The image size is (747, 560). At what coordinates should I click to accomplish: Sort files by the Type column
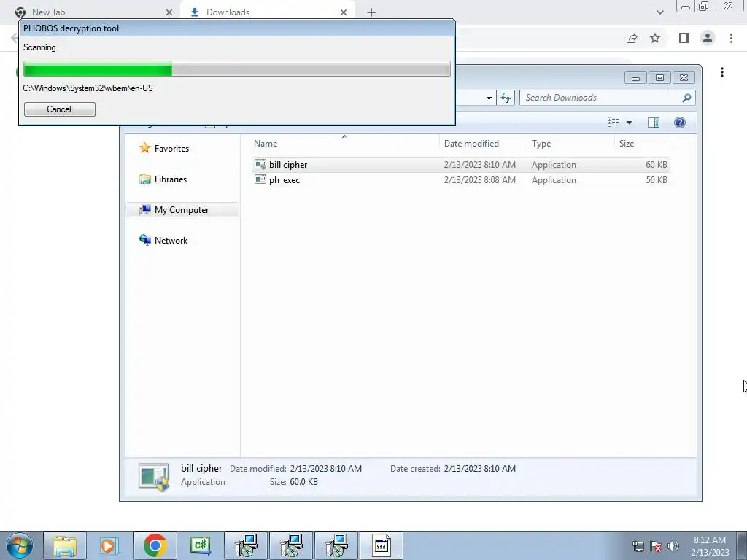click(x=541, y=144)
